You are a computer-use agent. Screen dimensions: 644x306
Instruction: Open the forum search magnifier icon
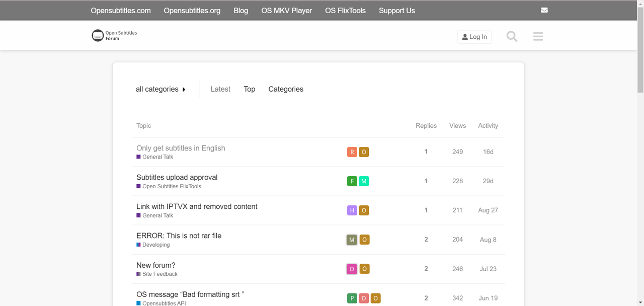tap(512, 37)
